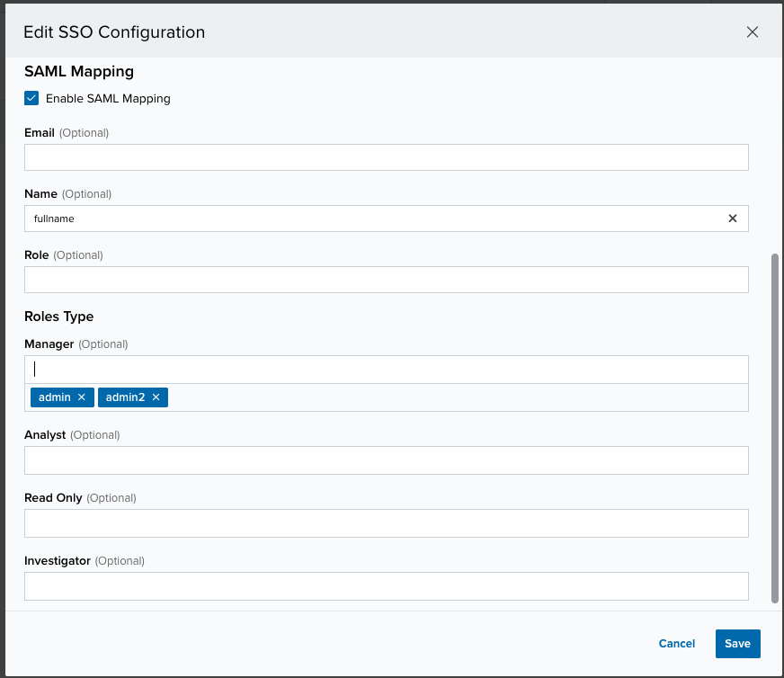Close the Edit SSO Configuration dialog
The height and width of the screenshot is (678, 784).
752,32
